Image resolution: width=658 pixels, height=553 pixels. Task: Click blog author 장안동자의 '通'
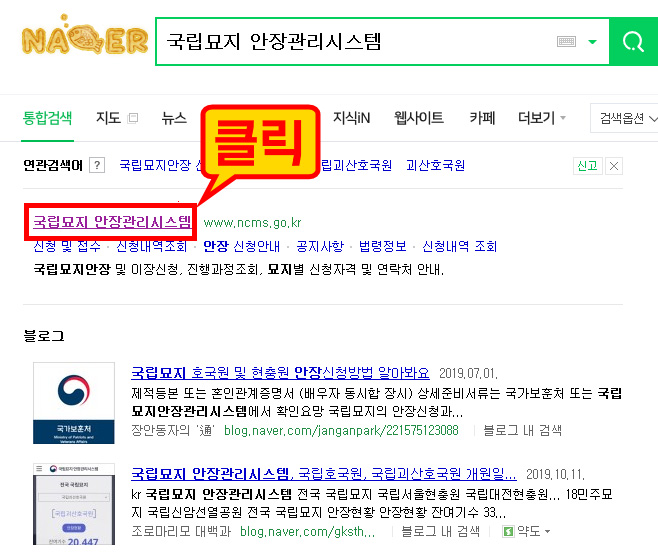173,430
